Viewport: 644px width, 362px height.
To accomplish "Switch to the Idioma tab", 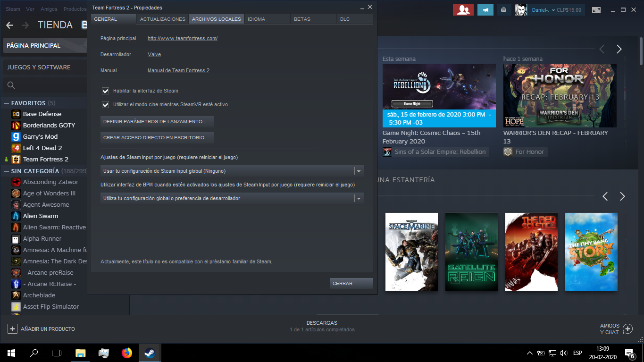I will (x=268, y=19).
